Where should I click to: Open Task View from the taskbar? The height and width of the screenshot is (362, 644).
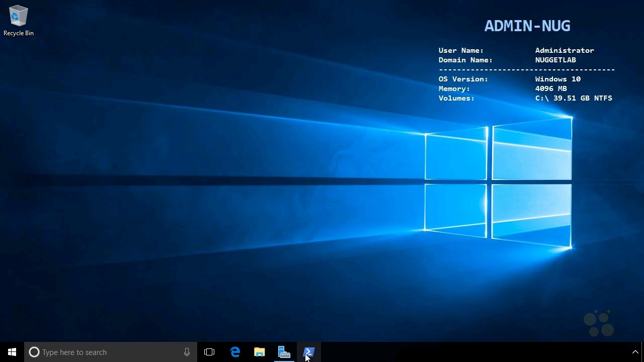tap(209, 352)
